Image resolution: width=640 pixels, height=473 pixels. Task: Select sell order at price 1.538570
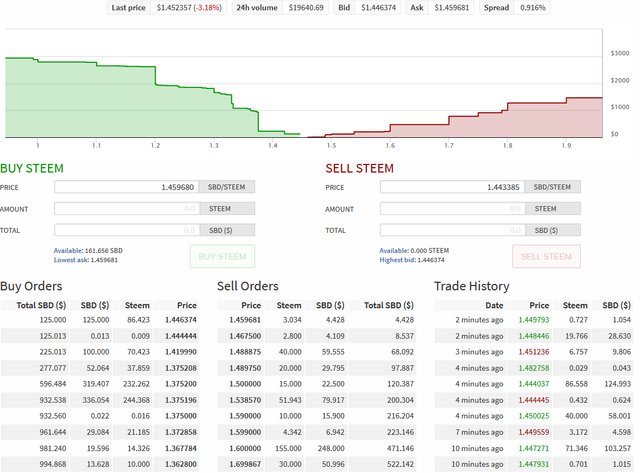pyautogui.click(x=317, y=400)
